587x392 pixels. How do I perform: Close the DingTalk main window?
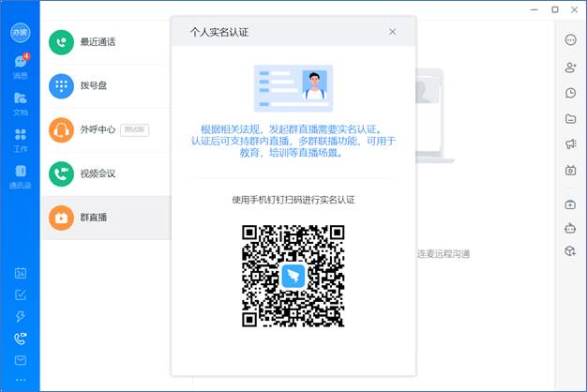[x=575, y=9]
